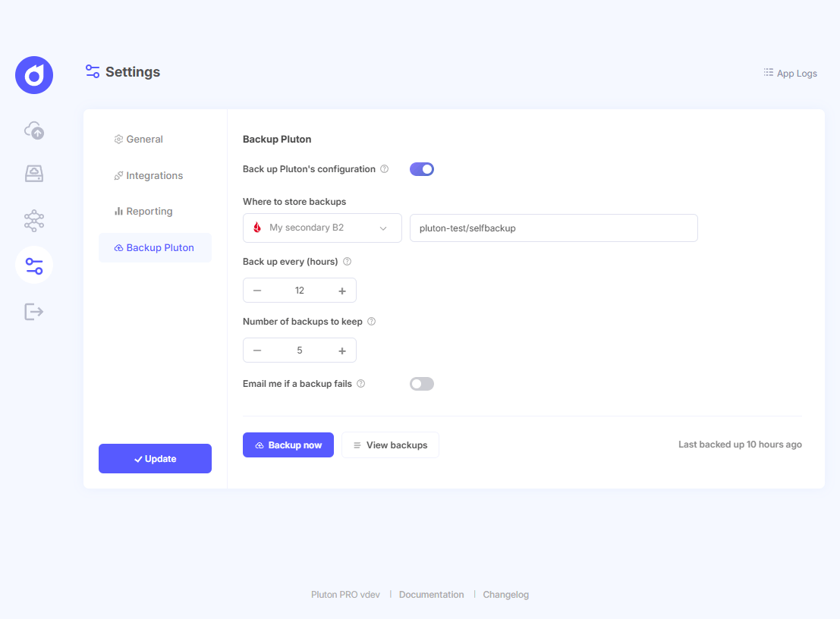
Task: Select the Backup Pluton settings tab
Action: point(155,247)
